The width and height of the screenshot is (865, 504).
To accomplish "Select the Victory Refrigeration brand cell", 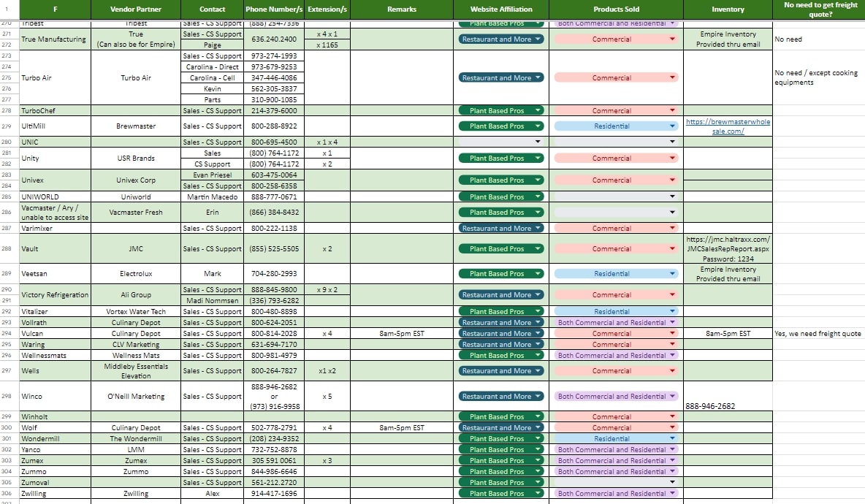I will click(x=55, y=295).
